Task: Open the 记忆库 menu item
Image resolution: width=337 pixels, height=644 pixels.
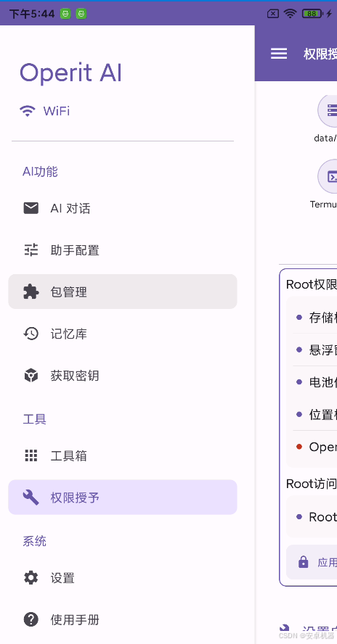Action: (123, 334)
